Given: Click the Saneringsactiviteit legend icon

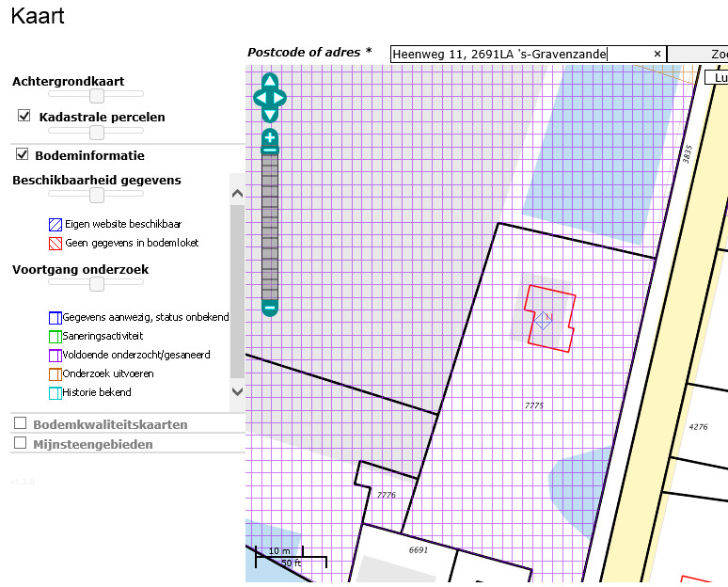Looking at the screenshot, I should [x=55, y=337].
